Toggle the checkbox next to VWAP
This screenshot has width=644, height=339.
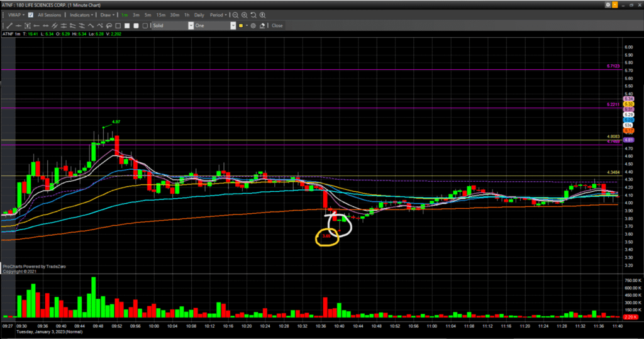coord(31,14)
